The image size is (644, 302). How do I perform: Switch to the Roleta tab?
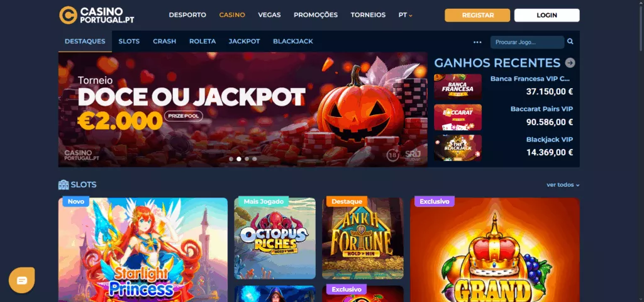[203, 42]
